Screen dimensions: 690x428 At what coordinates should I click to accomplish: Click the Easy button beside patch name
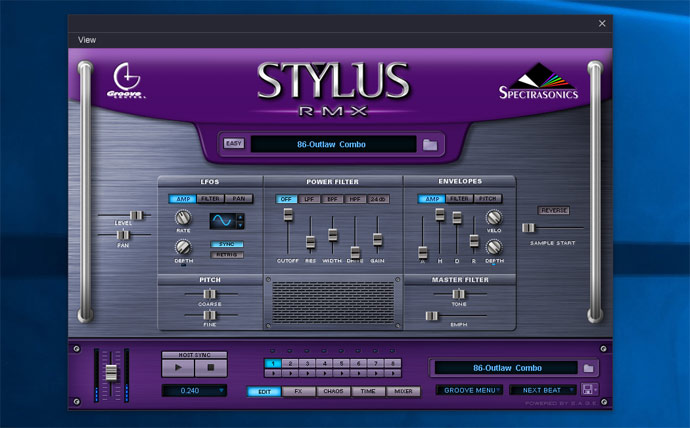(234, 144)
